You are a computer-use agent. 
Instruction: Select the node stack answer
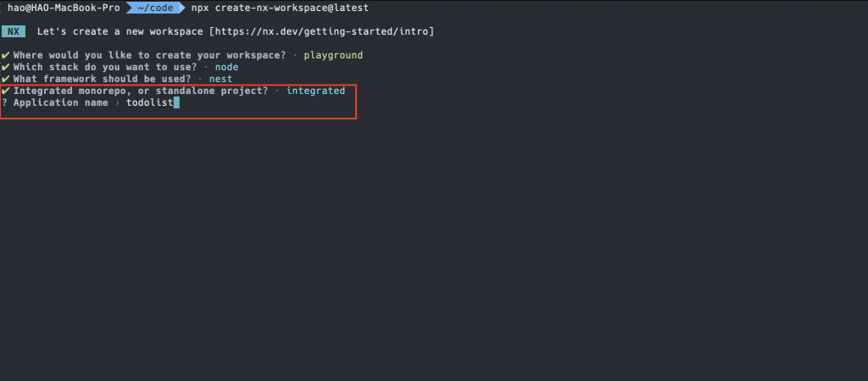click(227, 67)
